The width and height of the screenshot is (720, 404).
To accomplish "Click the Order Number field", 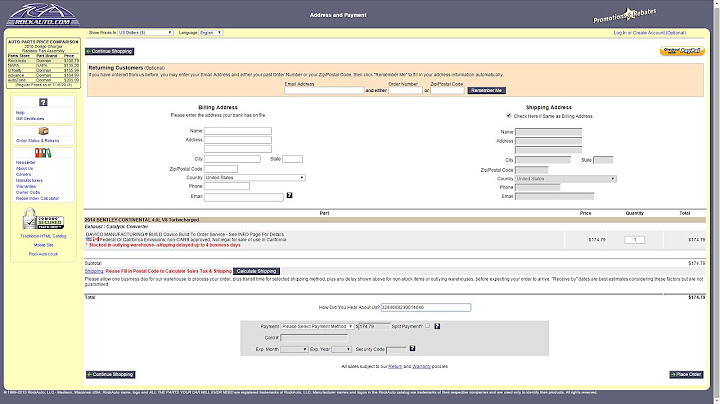I will (x=405, y=90).
